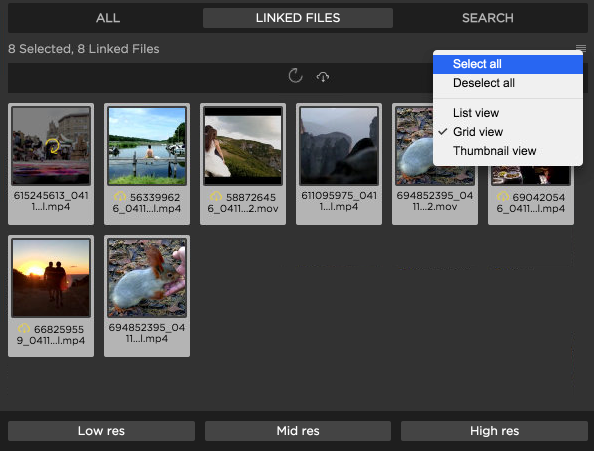
Task: Click the refresh linked files icon
Action: [295, 76]
